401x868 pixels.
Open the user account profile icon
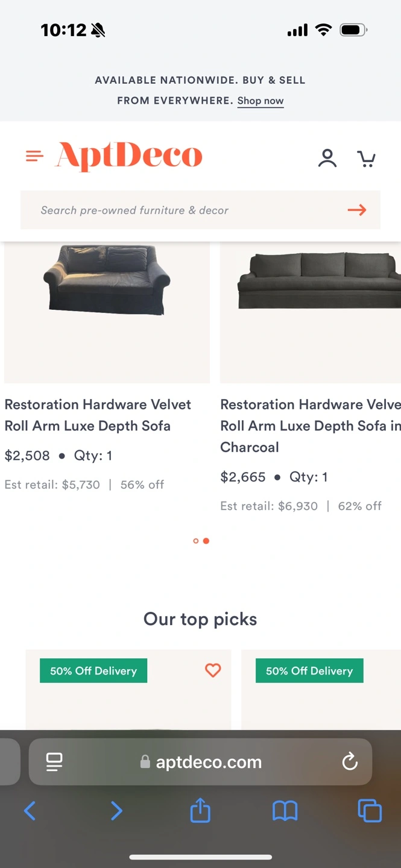[x=327, y=158]
